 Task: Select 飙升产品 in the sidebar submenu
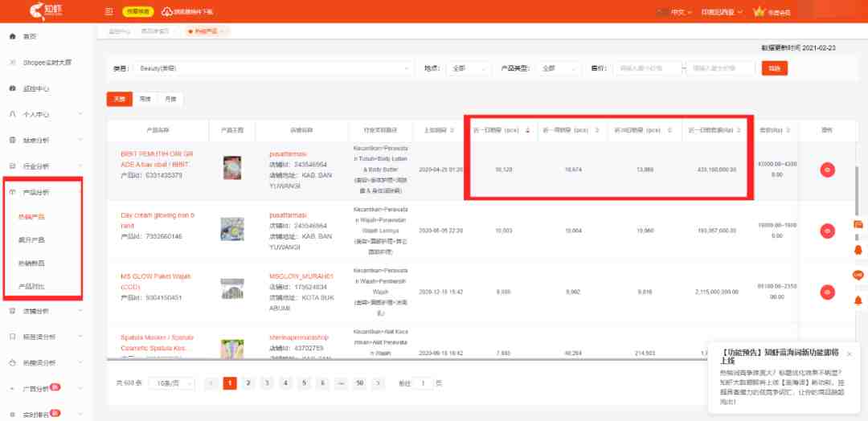pyautogui.click(x=31, y=240)
